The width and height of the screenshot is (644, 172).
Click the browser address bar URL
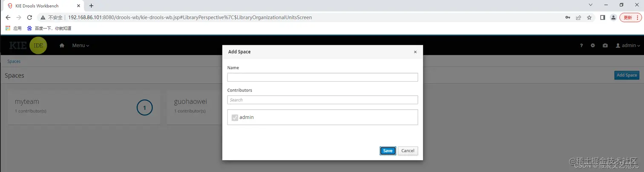click(190, 17)
